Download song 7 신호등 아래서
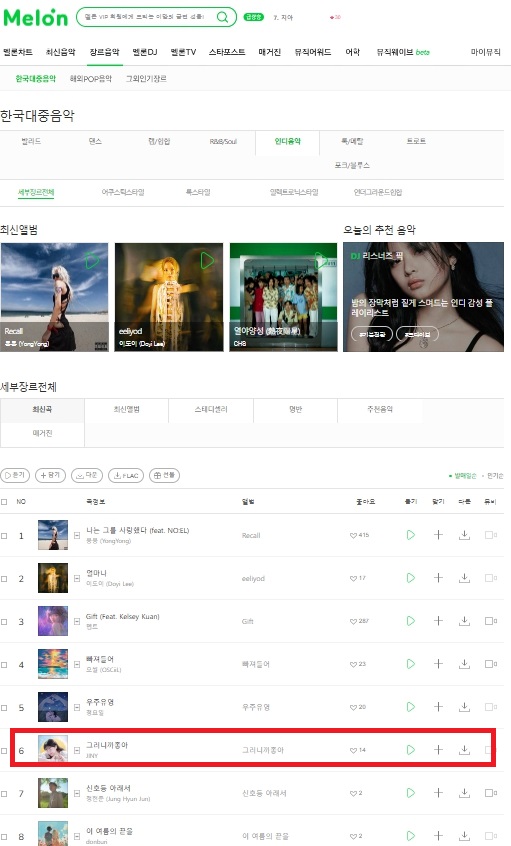The height and width of the screenshot is (846, 511). [464, 793]
